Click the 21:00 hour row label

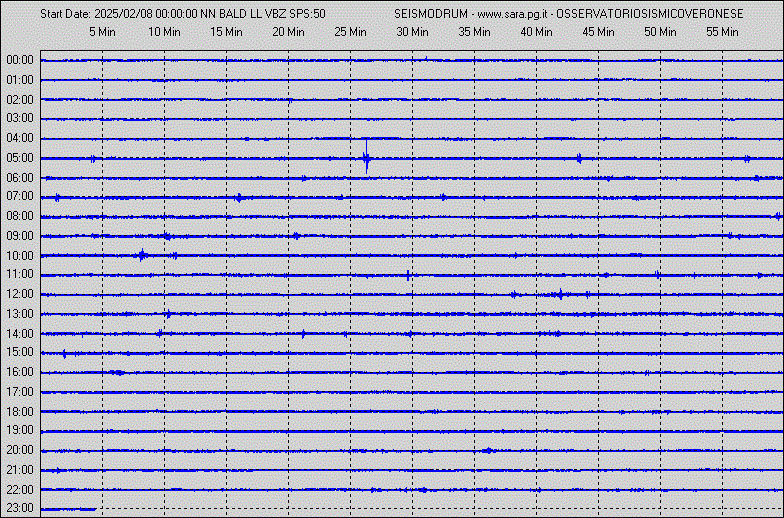(20, 470)
